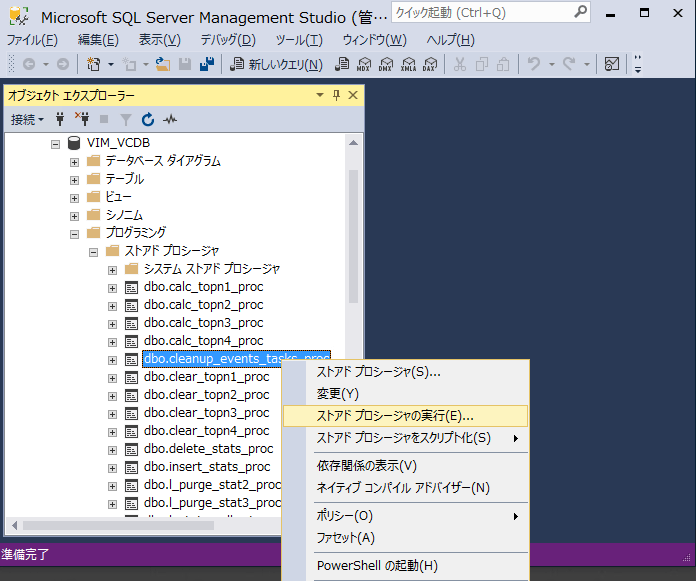This screenshot has height=581, width=696.
Task: Open the Undo history dropdown arrow
Action: tap(552, 64)
